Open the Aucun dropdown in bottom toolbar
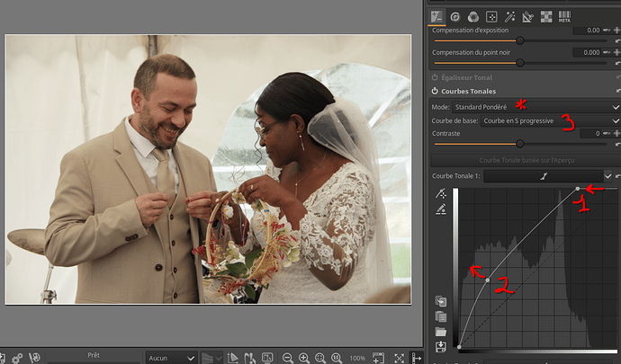The image size is (621, 364). [171, 358]
